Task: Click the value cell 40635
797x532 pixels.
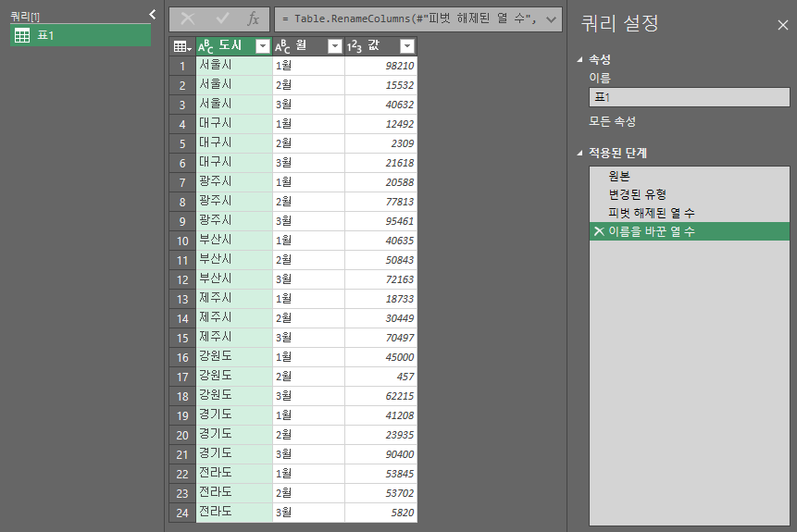Action: click(380, 241)
